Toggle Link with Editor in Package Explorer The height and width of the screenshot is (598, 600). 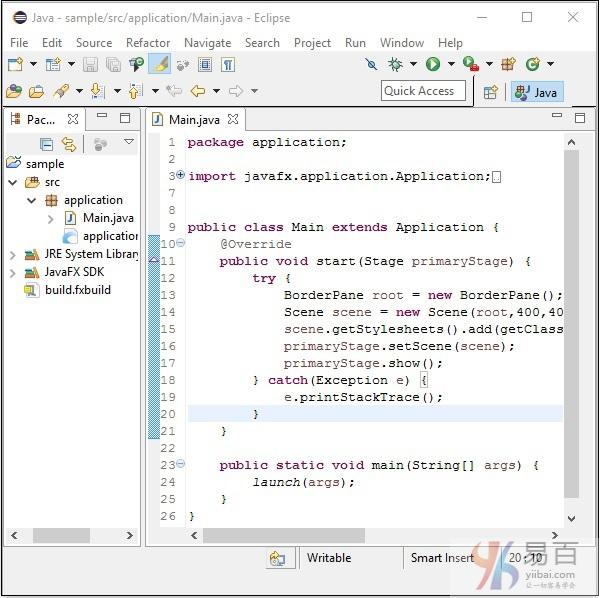tap(69, 144)
